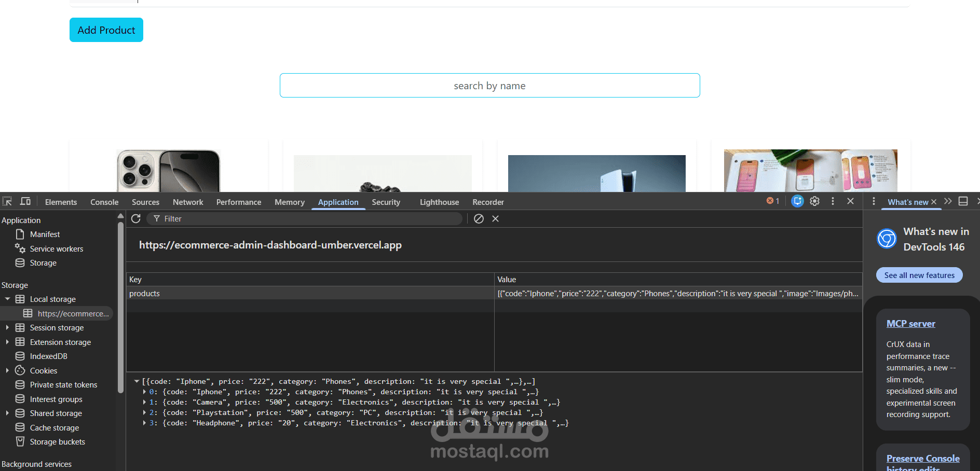Open Interest groups in the sidebar
The image size is (980, 471).
(56, 399)
